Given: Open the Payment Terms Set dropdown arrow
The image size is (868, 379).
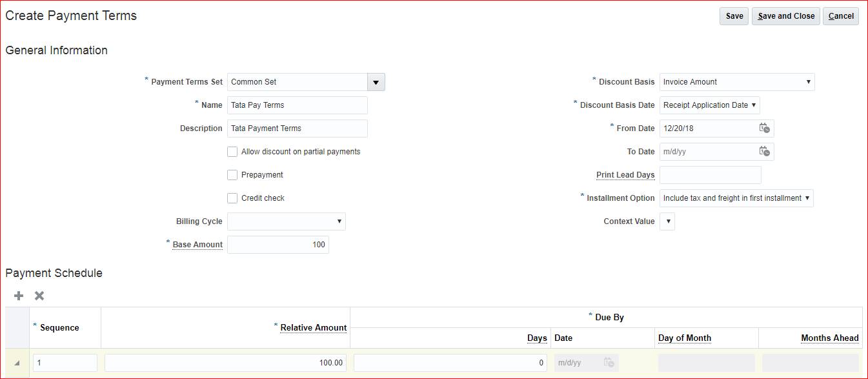Looking at the screenshot, I should coord(376,82).
